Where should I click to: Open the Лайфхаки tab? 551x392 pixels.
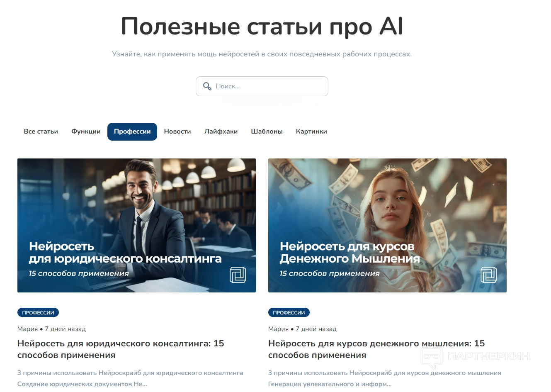pos(221,131)
